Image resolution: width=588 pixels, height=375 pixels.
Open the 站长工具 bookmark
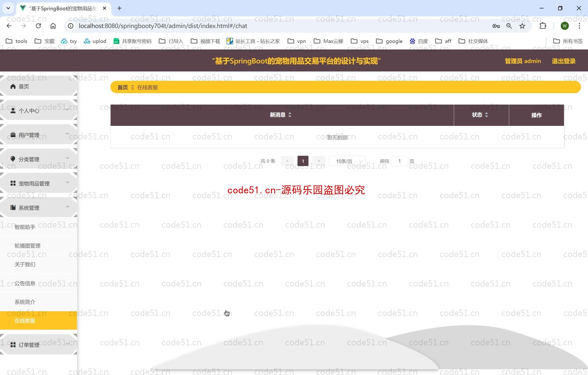[x=253, y=41]
